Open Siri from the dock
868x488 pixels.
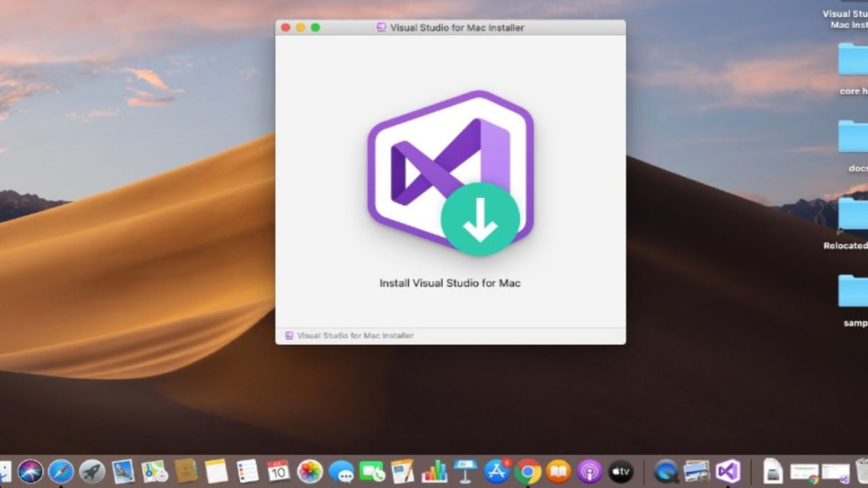[31, 470]
